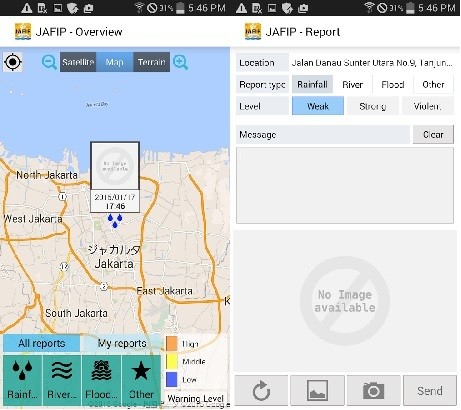461x410 pixels.
Task: Select River report type
Action: (x=352, y=84)
